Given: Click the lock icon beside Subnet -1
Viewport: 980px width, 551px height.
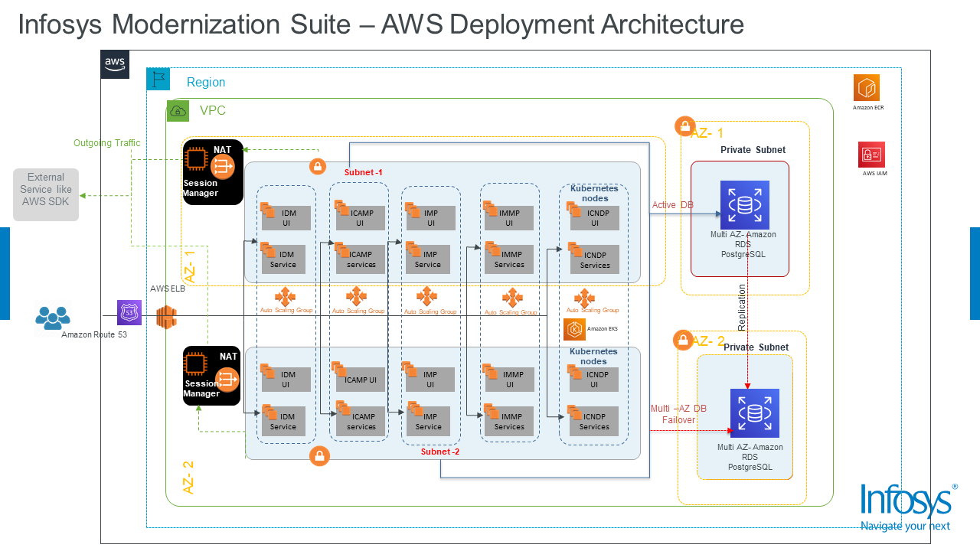Looking at the screenshot, I should [x=318, y=166].
